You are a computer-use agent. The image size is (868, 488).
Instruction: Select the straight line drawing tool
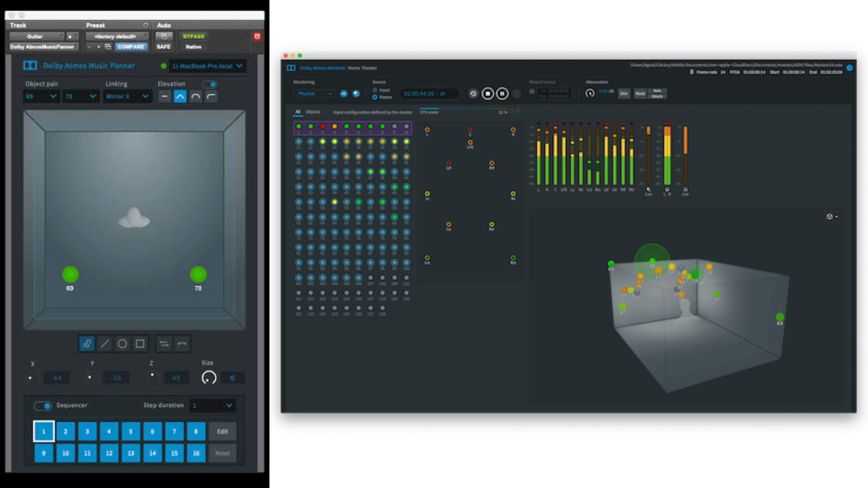(x=104, y=344)
